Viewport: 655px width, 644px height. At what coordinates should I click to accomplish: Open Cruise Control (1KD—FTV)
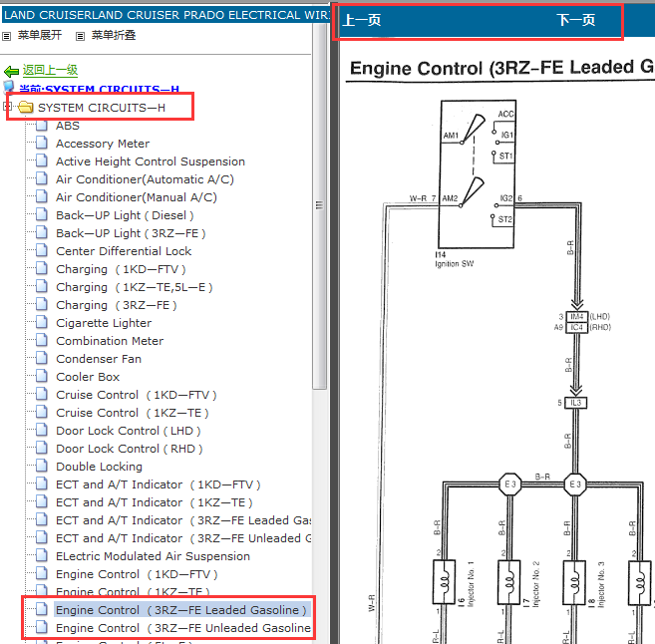tap(137, 395)
